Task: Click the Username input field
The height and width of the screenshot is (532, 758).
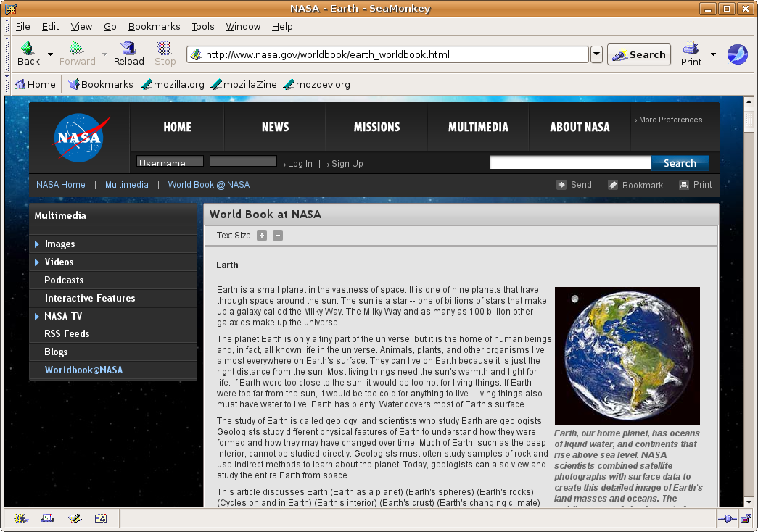Action: coord(170,162)
